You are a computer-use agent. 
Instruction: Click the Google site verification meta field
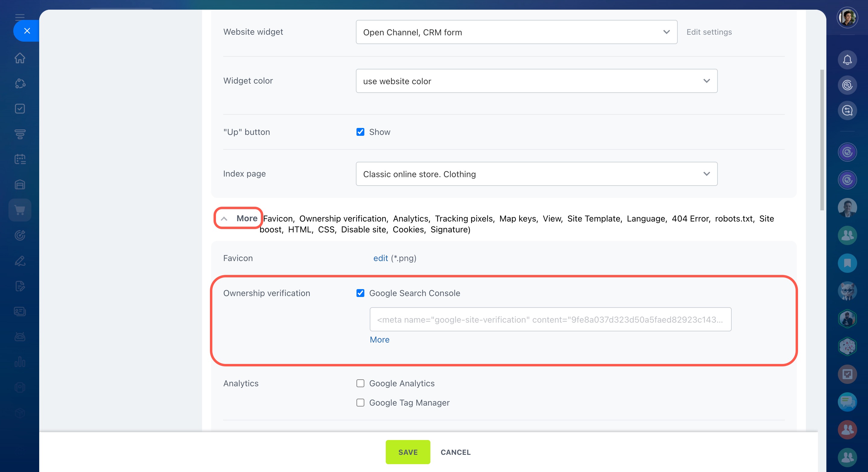(550, 320)
